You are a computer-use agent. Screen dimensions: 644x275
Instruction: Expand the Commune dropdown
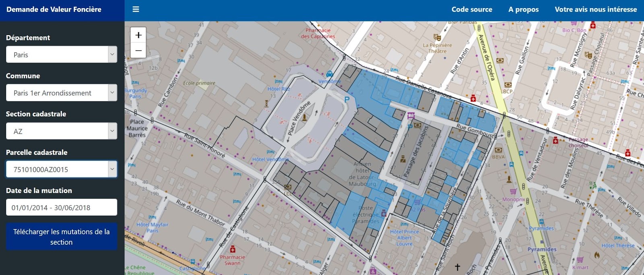point(62,93)
